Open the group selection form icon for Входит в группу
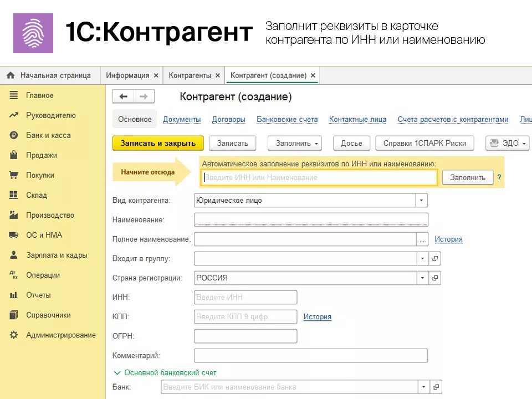The image size is (532, 399). pyautogui.click(x=435, y=259)
